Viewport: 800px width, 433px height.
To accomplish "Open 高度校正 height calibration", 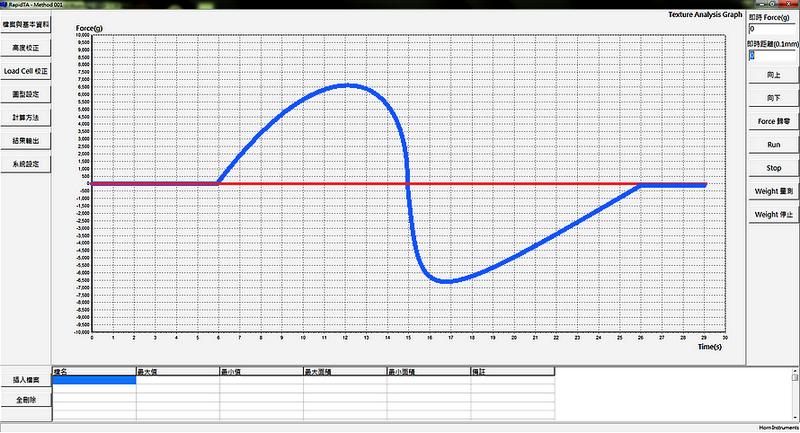I will coord(27,47).
